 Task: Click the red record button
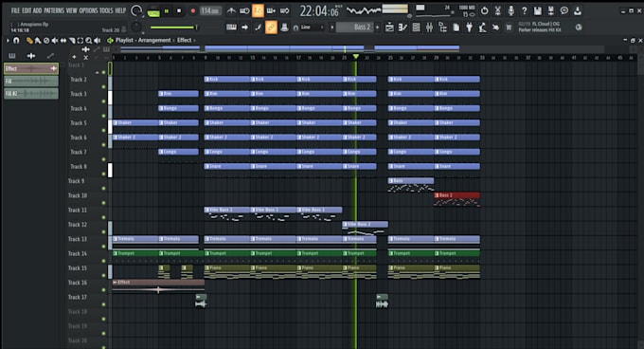tap(192, 11)
